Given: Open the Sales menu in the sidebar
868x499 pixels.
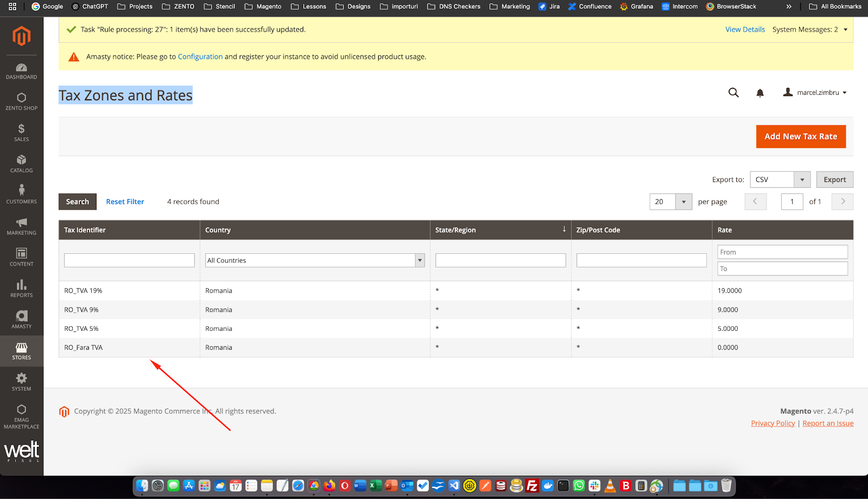Looking at the screenshot, I should point(22,133).
